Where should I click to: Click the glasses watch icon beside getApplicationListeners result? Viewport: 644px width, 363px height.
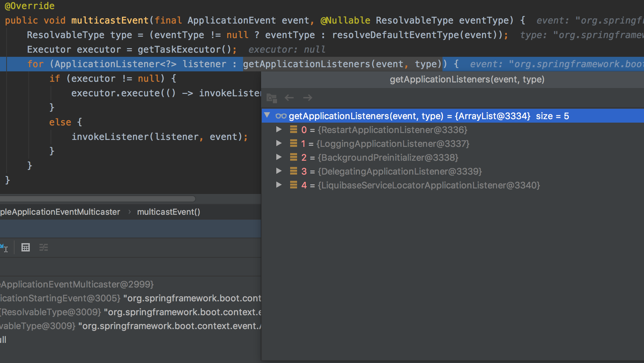(281, 116)
